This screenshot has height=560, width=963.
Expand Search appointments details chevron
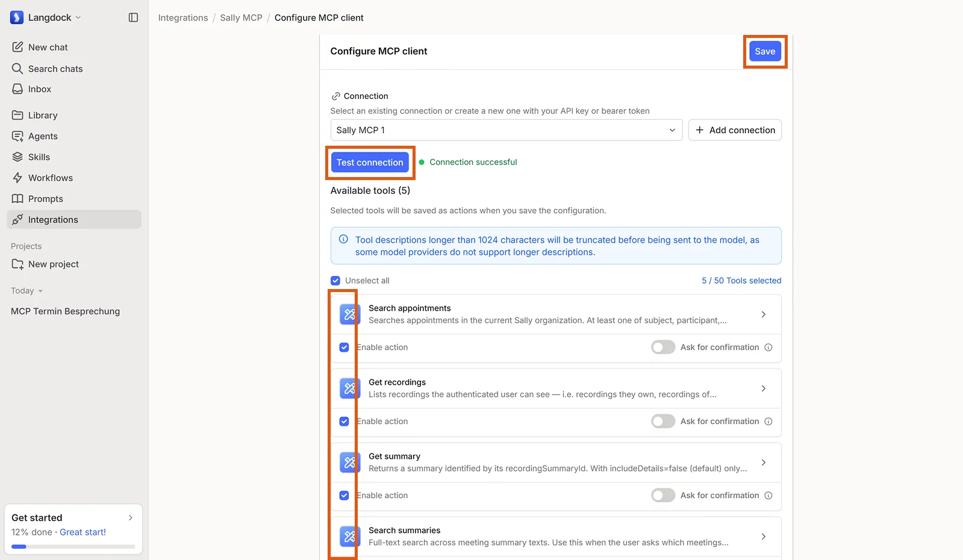pos(763,314)
